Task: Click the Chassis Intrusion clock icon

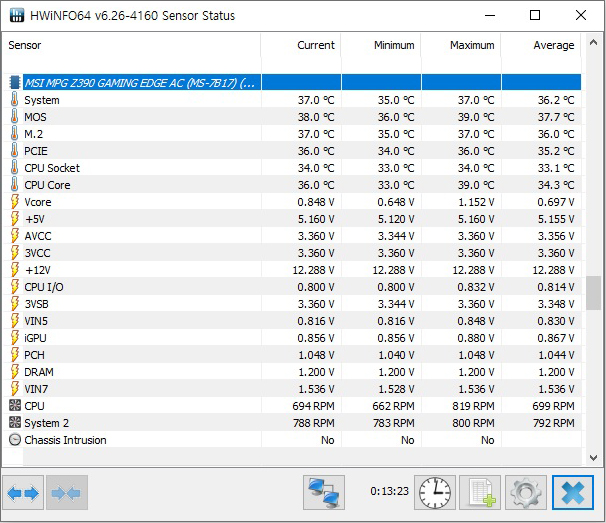Action: point(15,440)
